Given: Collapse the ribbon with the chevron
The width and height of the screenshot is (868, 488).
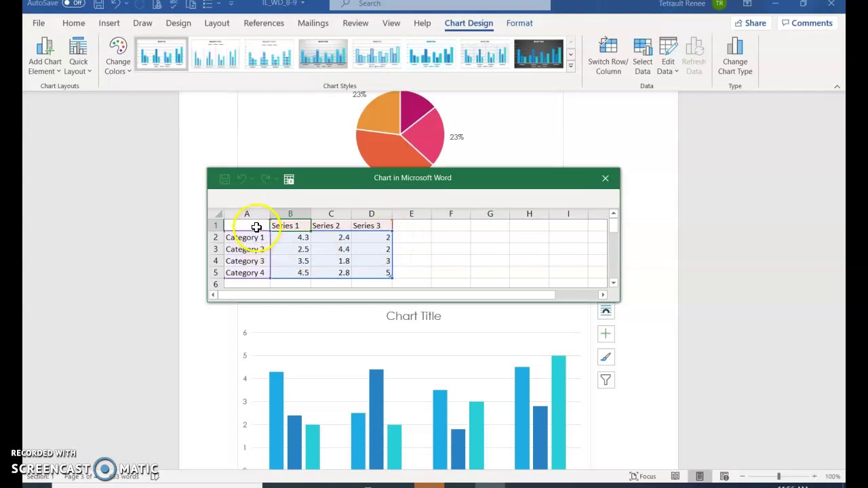Looking at the screenshot, I should 837,86.
